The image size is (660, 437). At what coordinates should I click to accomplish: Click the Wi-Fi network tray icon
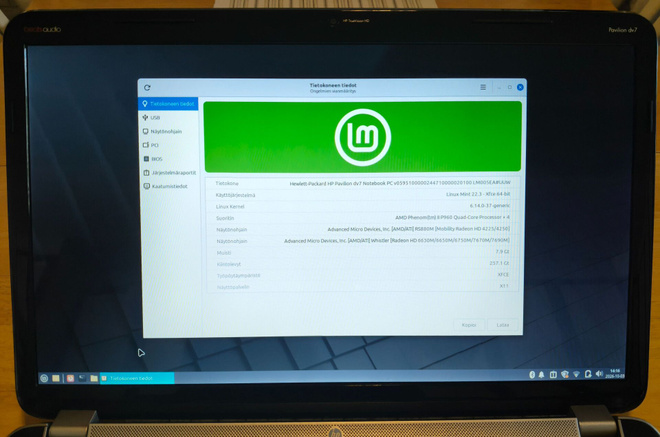576,374
